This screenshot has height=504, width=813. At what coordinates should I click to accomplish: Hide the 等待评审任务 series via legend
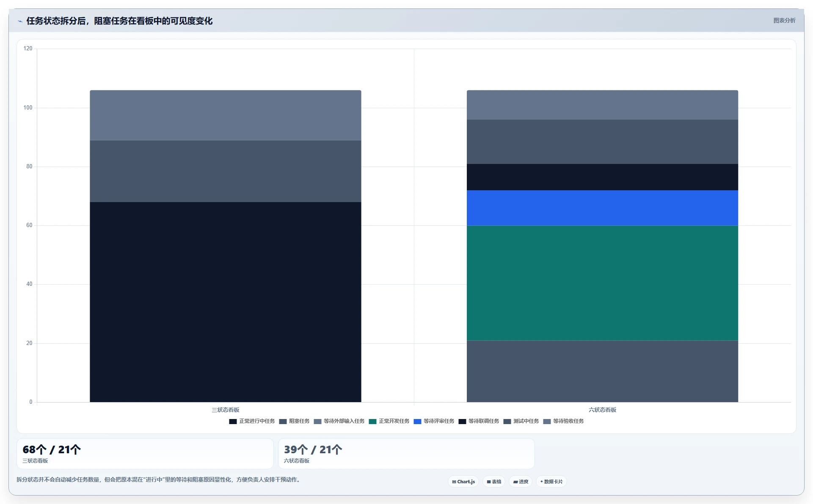[434, 421]
